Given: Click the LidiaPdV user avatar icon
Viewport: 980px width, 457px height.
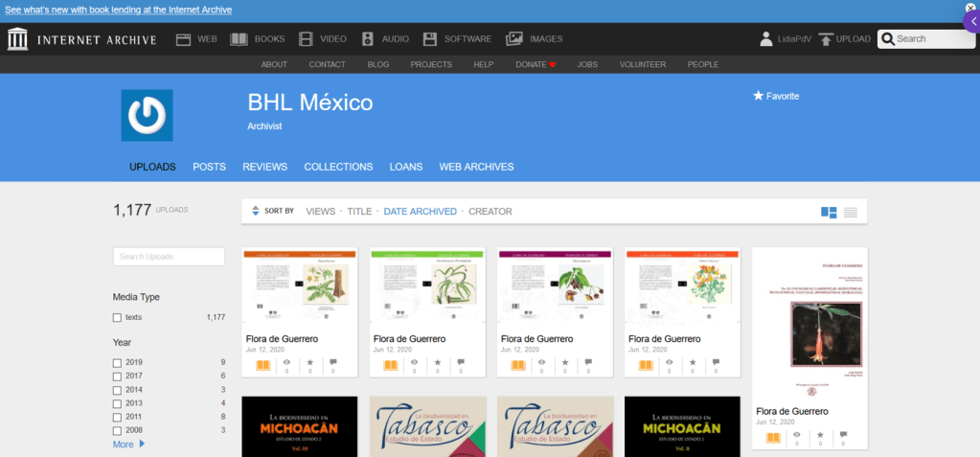Looking at the screenshot, I should coord(766,38).
